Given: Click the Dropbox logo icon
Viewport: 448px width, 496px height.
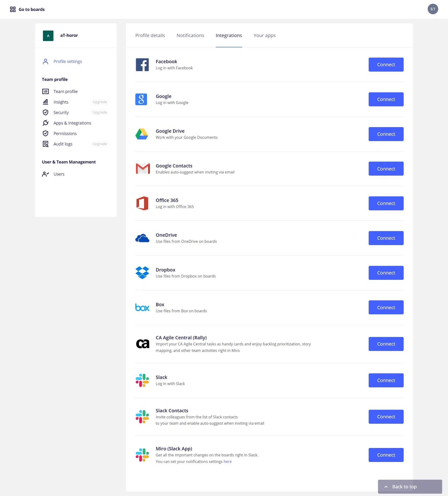Looking at the screenshot, I should pyautogui.click(x=142, y=273).
